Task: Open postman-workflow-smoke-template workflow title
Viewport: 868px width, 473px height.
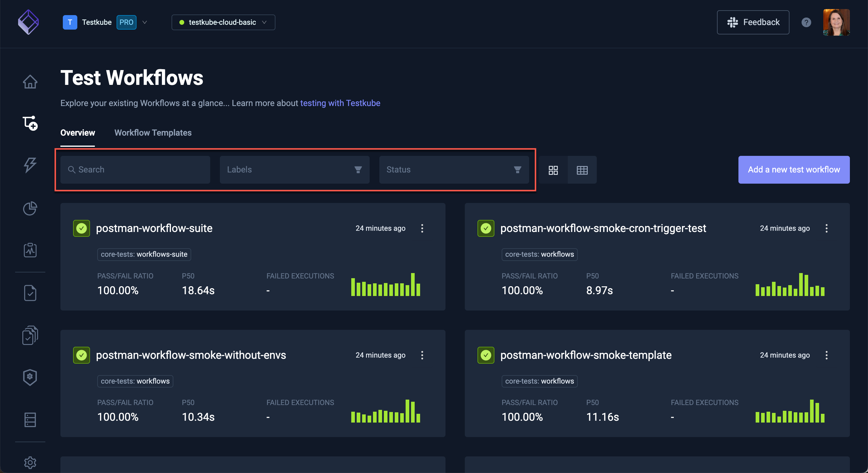Action: pyautogui.click(x=586, y=355)
